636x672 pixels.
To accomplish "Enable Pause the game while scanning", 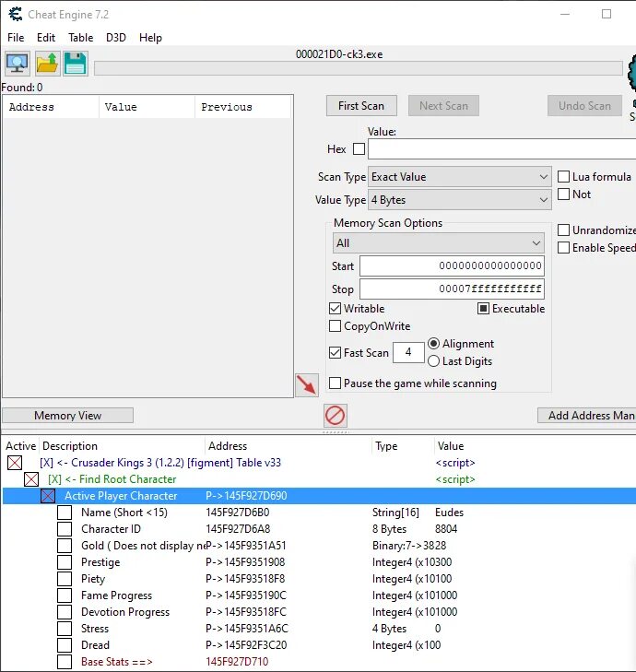I will tap(336, 383).
